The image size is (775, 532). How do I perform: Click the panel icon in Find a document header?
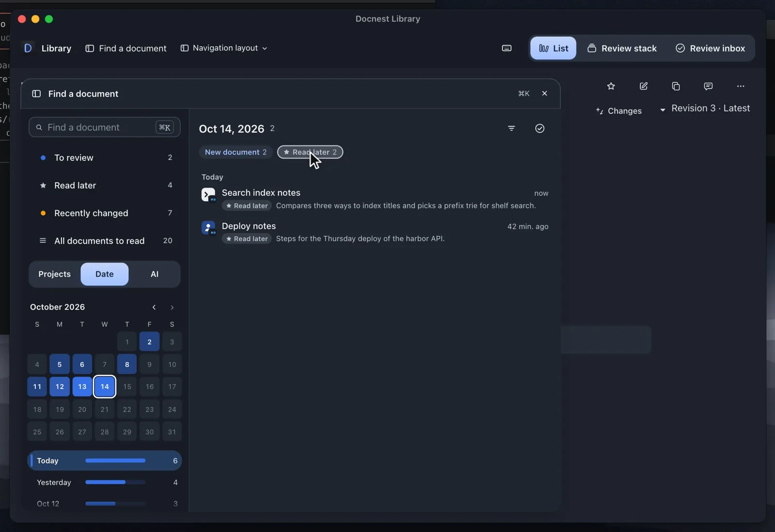point(36,94)
